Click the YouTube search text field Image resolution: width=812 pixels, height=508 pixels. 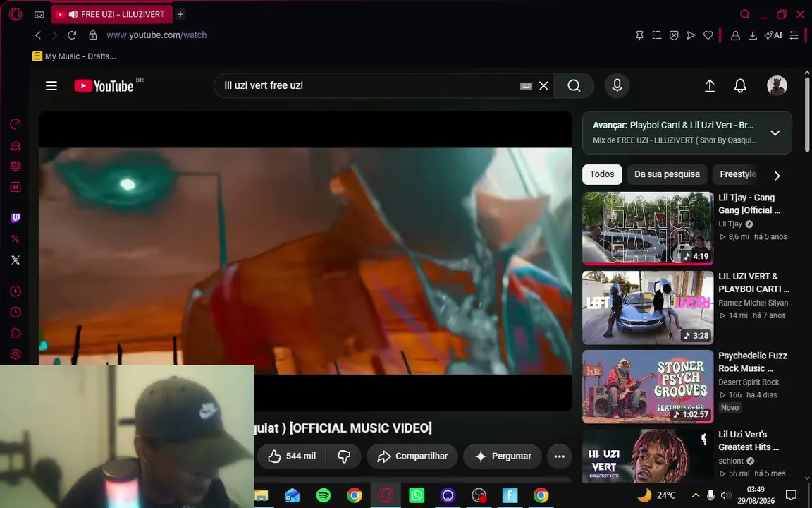(368, 85)
